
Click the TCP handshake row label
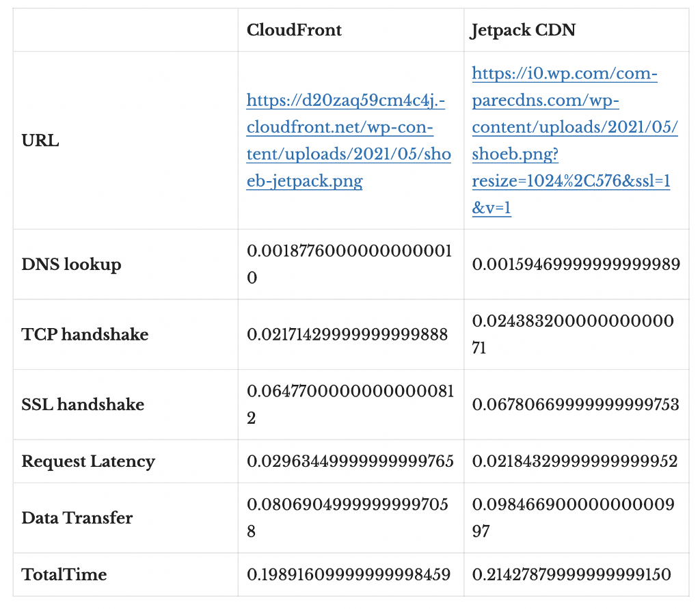pos(85,334)
